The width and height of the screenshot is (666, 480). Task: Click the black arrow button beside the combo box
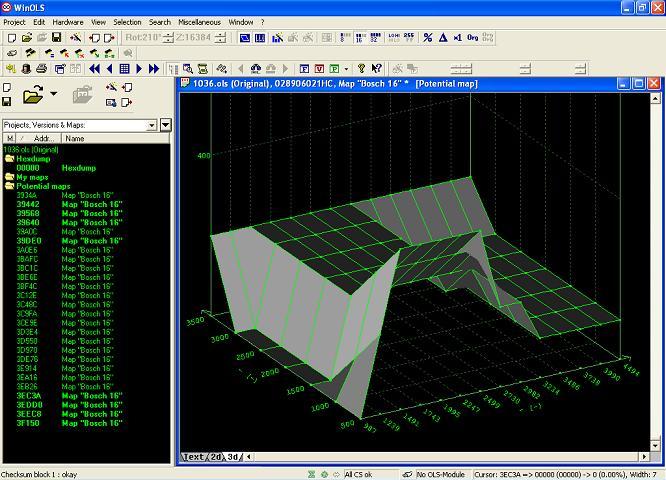pos(166,125)
